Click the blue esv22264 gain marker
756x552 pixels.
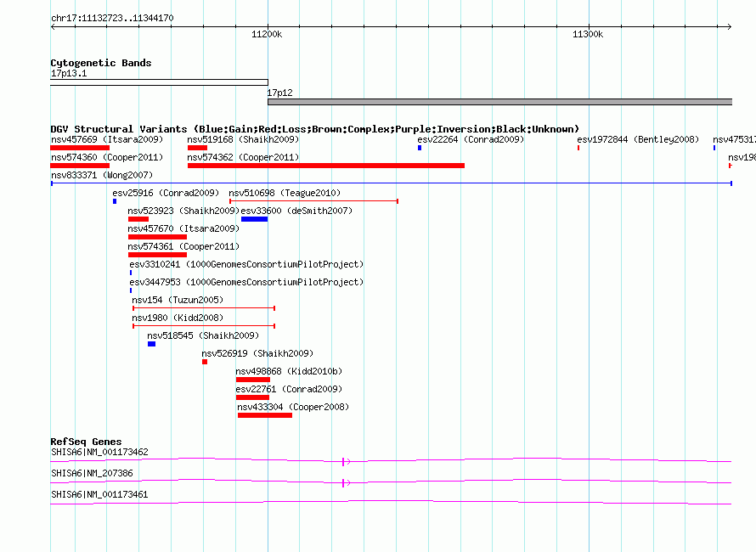point(420,148)
